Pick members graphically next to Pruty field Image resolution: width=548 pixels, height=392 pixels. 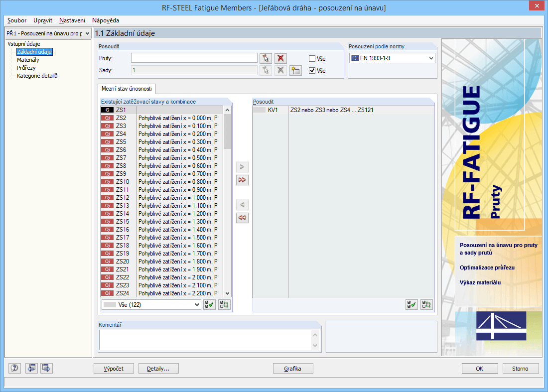(x=266, y=58)
